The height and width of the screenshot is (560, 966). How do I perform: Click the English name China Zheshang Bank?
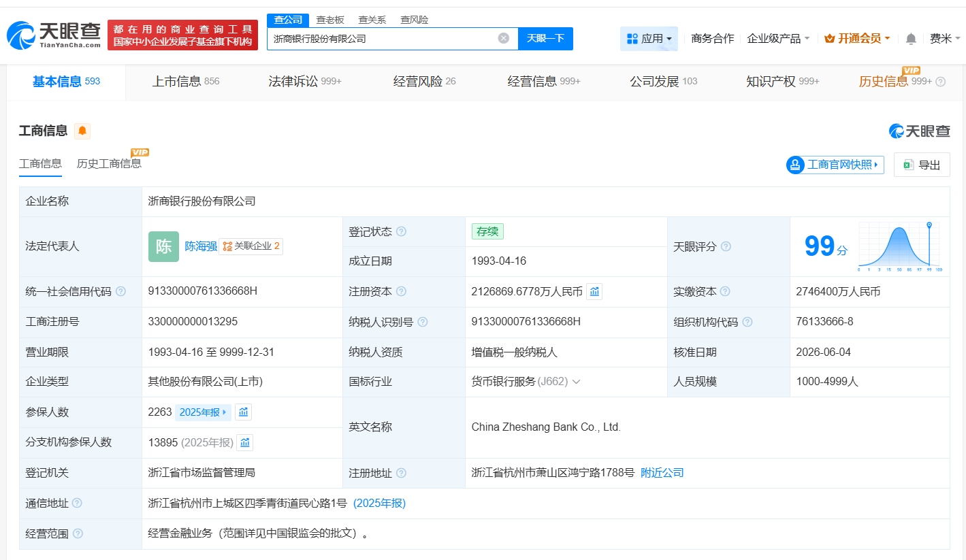coord(546,427)
